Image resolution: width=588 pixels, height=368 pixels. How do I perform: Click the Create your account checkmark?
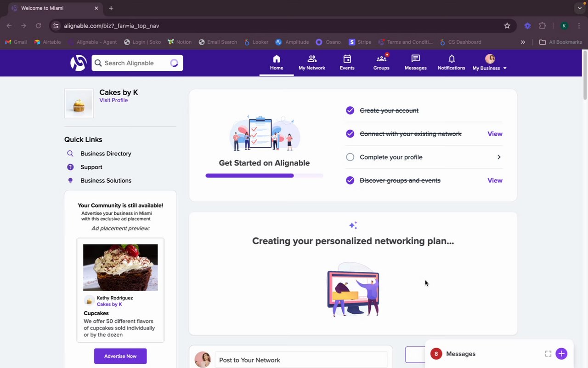coord(350,110)
